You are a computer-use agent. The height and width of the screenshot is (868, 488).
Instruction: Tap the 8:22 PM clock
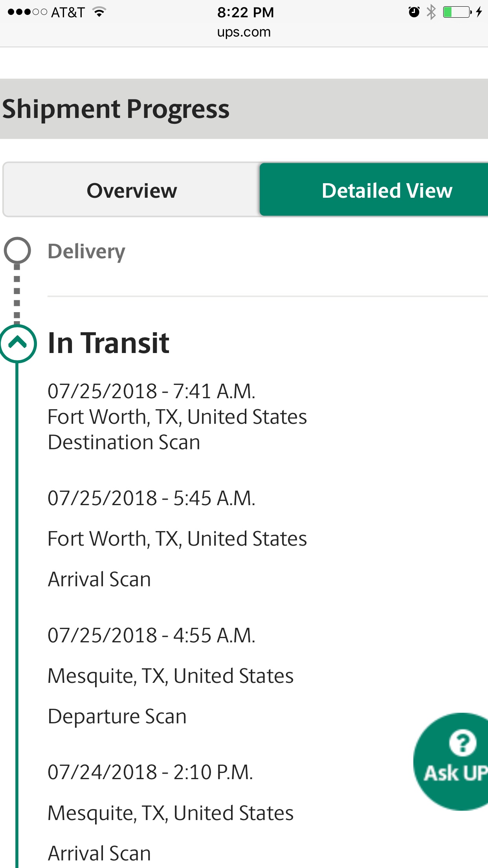coord(246,12)
